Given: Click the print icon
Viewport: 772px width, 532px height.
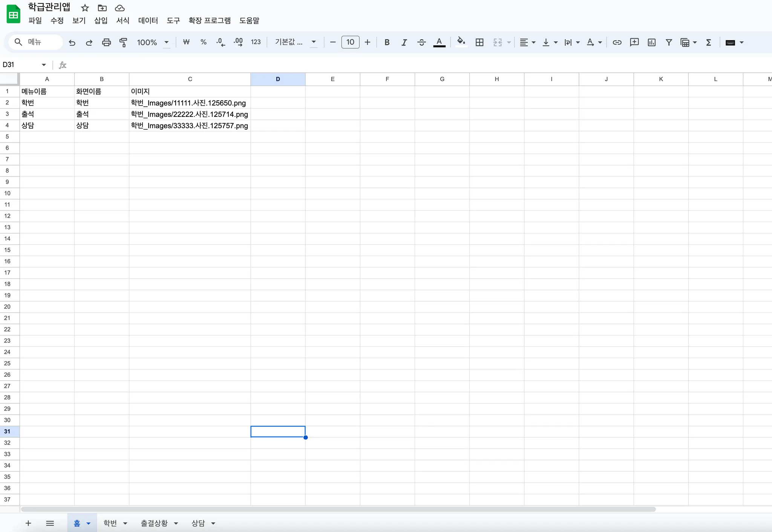Looking at the screenshot, I should point(106,42).
